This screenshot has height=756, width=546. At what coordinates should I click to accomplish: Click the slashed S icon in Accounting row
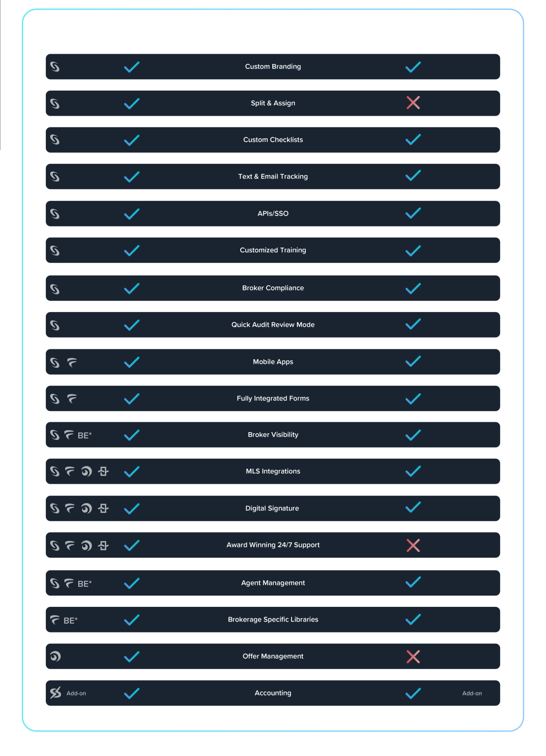tap(56, 693)
